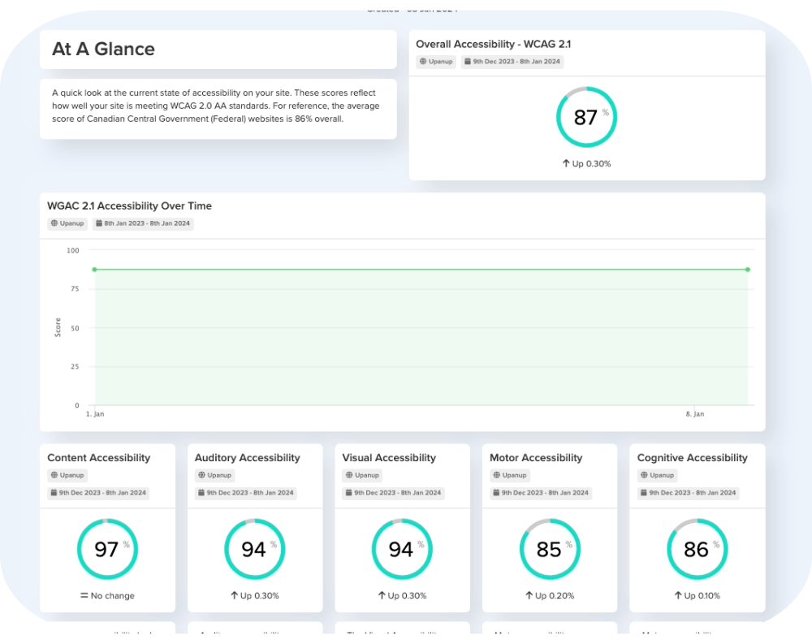
Task: Click calendar icon in Auditory Accessibility card
Action: [x=201, y=493]
